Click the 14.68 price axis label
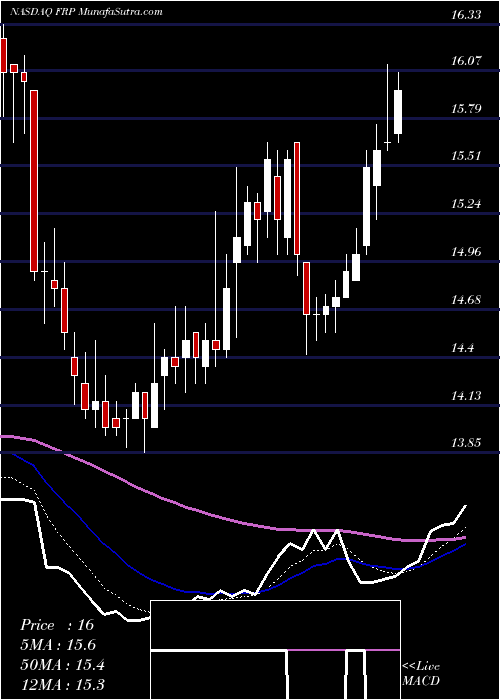This screenshot has width=500, height=700. tap(466, 300)
